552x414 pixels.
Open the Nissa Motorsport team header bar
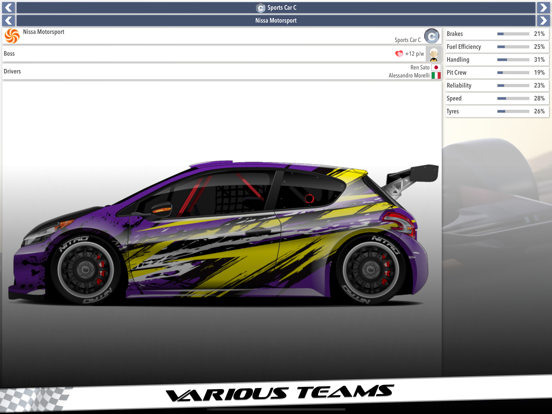tap(276, 20)
